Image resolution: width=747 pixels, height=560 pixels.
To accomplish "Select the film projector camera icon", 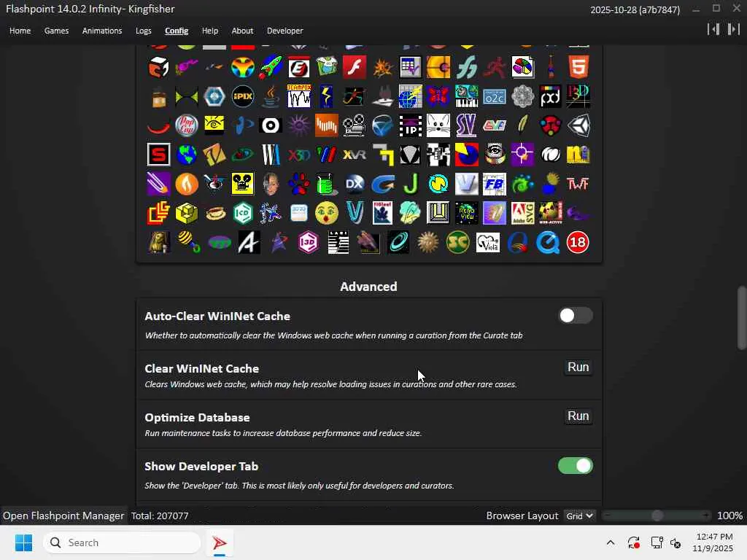I will (355, 125).
